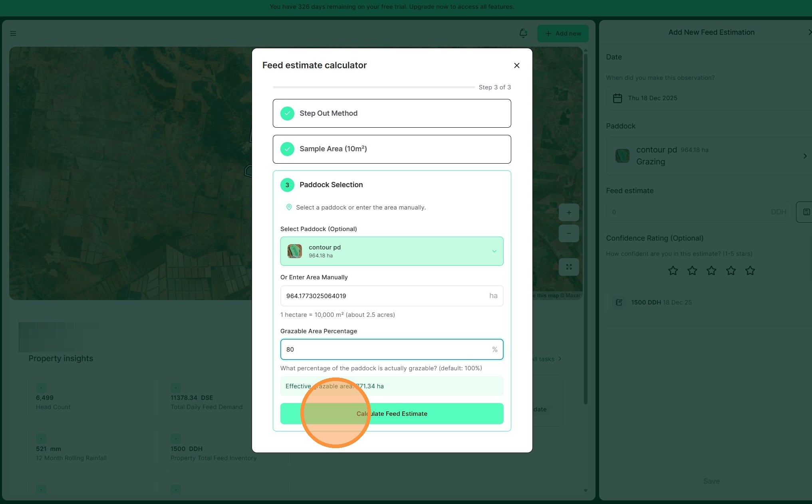The width and height of the screenshot is (812, 504).
Task: Click the Add new button
Action: click(562, 34)
